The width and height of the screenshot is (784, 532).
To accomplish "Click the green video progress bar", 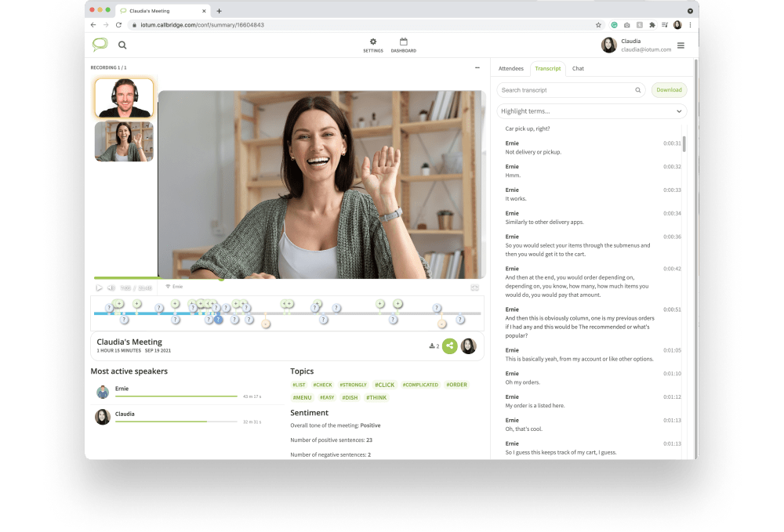I will (157, 277).
